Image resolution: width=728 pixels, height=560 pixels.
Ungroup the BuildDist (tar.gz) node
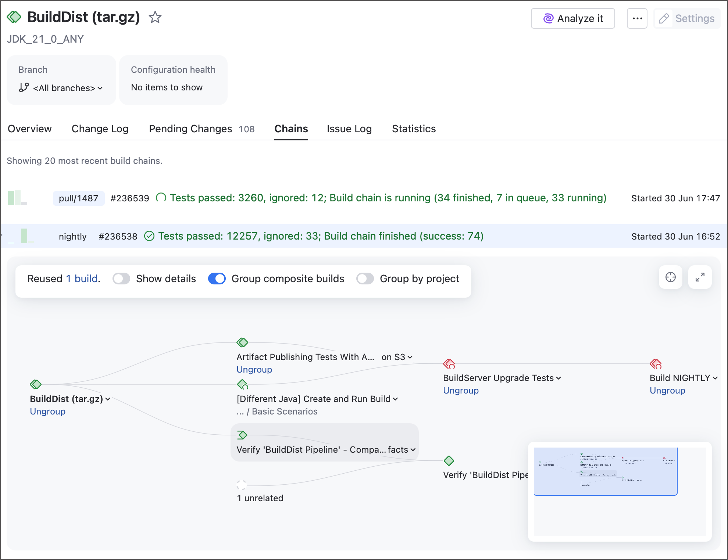48,412
